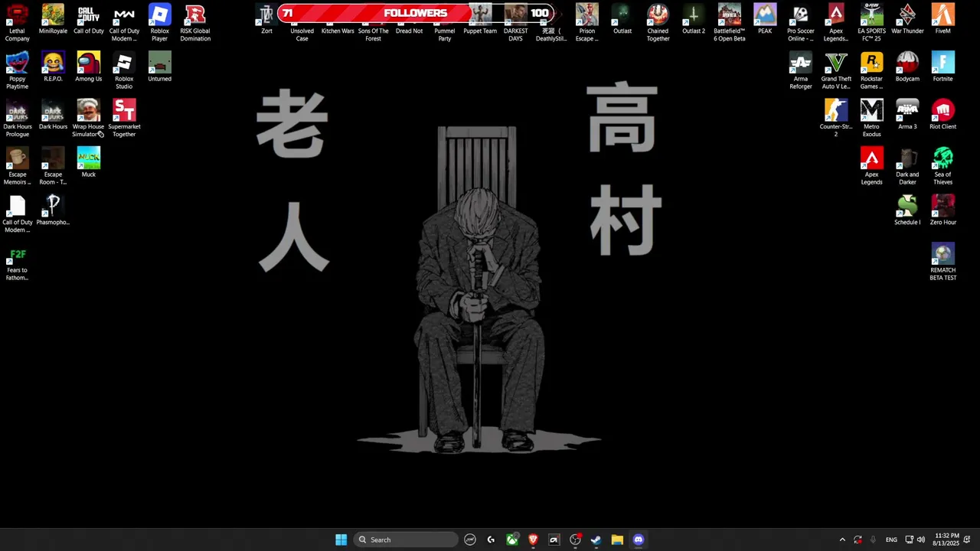
Task: Click the Pro Soccer Online shortcut
Action: click(800, 23)
